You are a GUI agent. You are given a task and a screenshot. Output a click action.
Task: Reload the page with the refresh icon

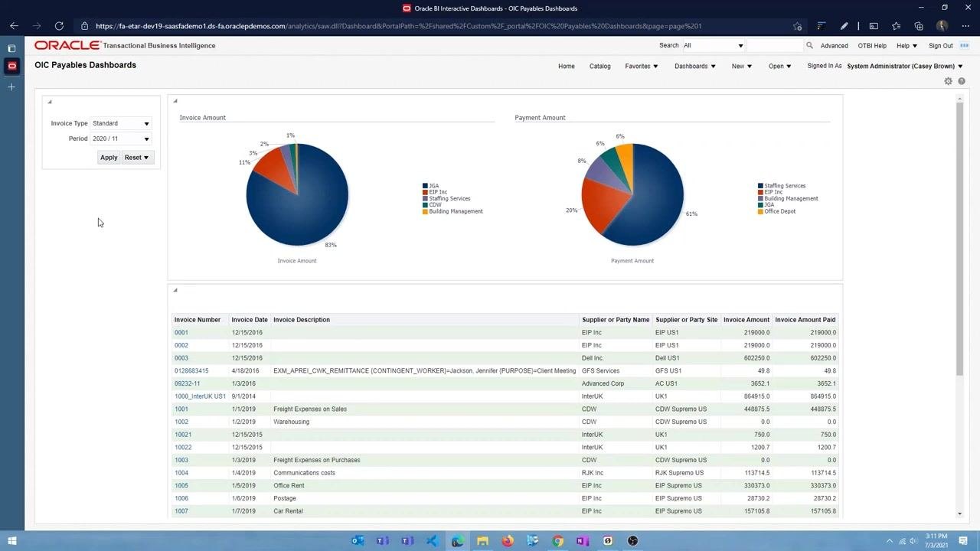pyautogui.click(x=59, y=26)
